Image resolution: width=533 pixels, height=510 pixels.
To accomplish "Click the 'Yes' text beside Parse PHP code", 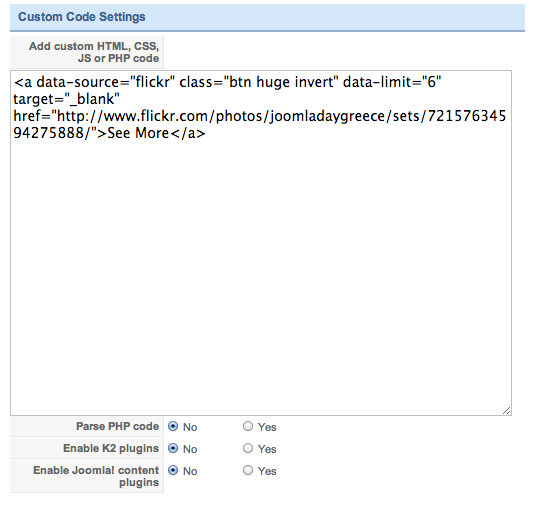I will [x=267, y=427].
